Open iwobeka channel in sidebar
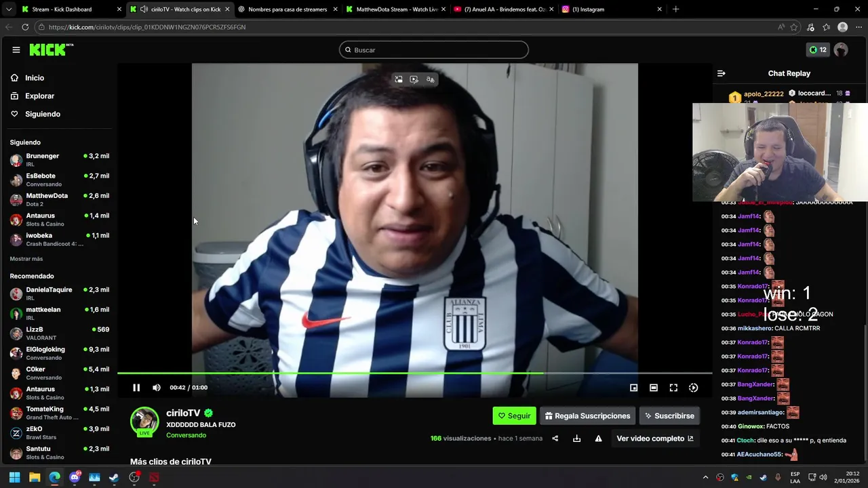 [60, 239]
